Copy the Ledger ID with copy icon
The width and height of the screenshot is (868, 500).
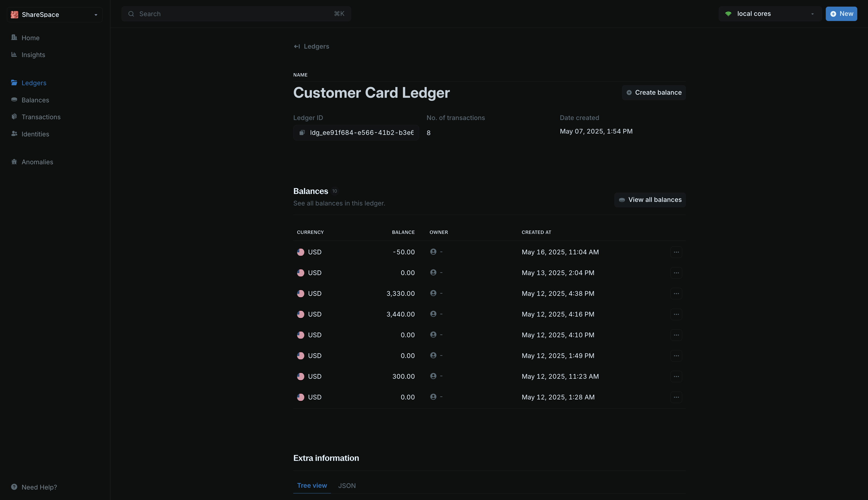coord(302,133)
